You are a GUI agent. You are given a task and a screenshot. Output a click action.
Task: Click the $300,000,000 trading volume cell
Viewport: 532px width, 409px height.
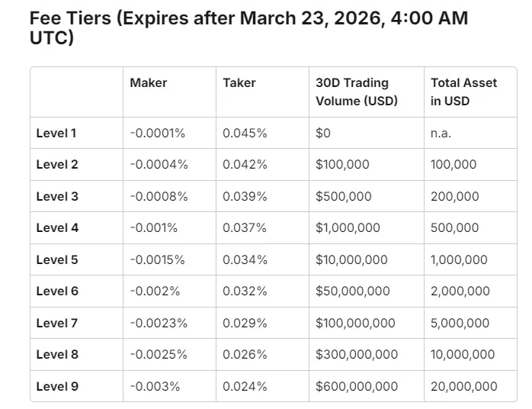(x=357, y=354)
